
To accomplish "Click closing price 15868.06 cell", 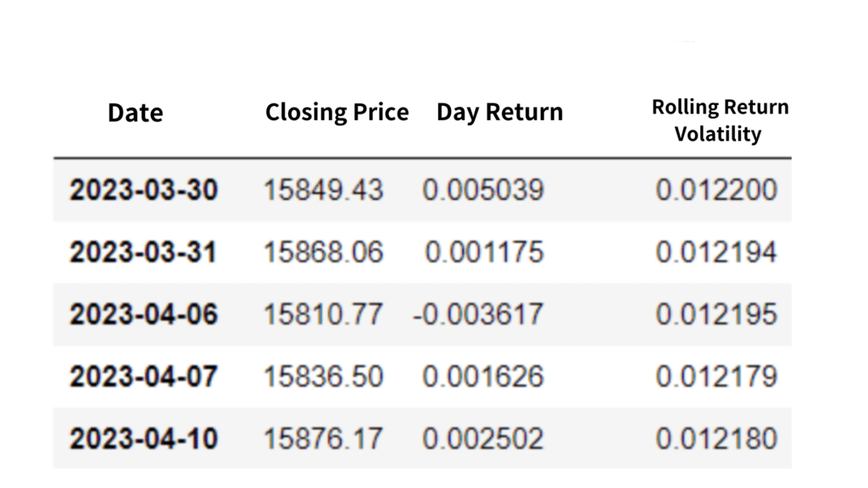I will coord(323,252).
